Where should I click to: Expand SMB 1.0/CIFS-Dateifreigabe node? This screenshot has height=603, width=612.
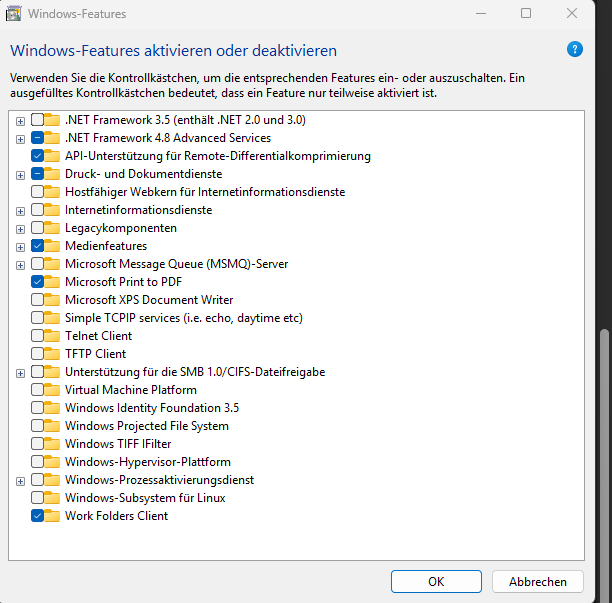click(x=20, y=374)
